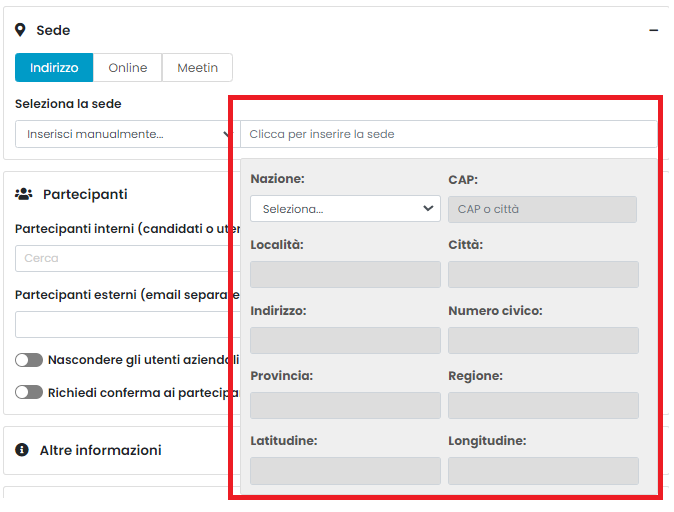Select the Indirizzo tab

tap(54, 67)
